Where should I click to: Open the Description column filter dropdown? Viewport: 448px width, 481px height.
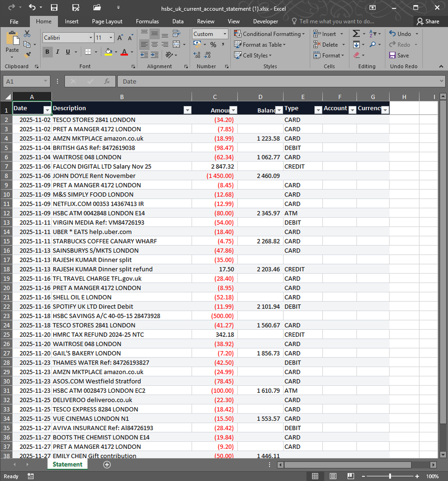click(187, 110)
